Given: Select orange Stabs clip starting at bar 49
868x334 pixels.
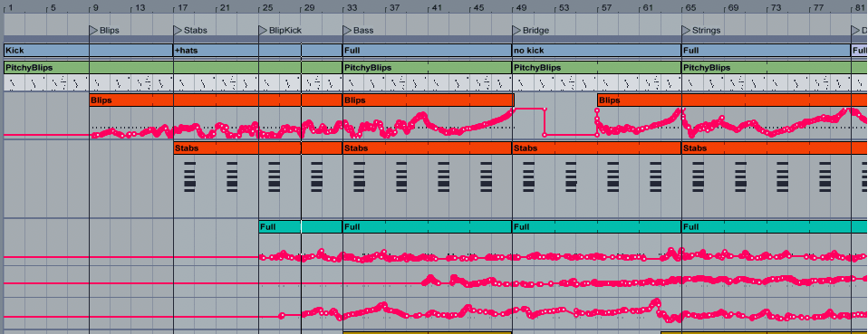Looking at the screenshot, I should (x=597, y=148).
